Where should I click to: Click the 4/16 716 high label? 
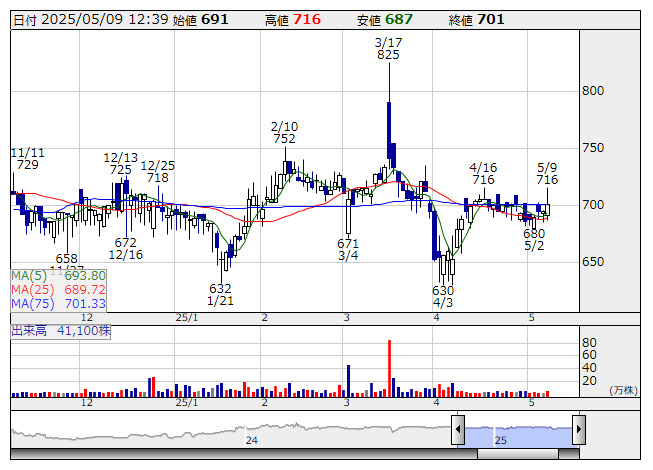pyautogui.click(x=483, y=174)
